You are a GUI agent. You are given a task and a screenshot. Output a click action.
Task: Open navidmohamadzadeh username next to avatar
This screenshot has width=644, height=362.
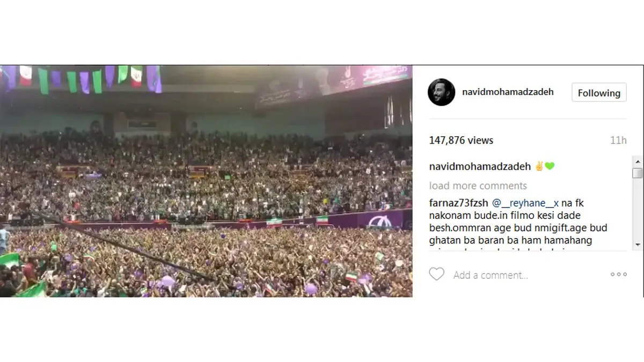(x=508, y=92)
